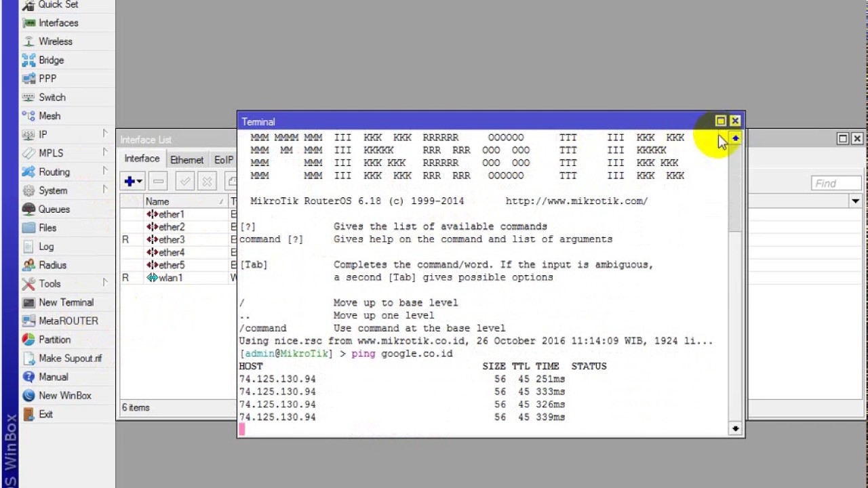Click the minus remove button in Interface List
This screenshot has height=488, width=868.
158,181
